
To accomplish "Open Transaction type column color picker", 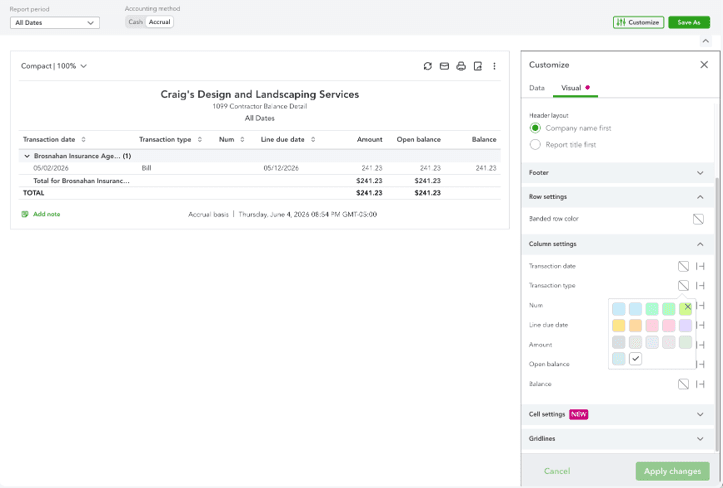I will pyautogui.click(x=683, y=286).
